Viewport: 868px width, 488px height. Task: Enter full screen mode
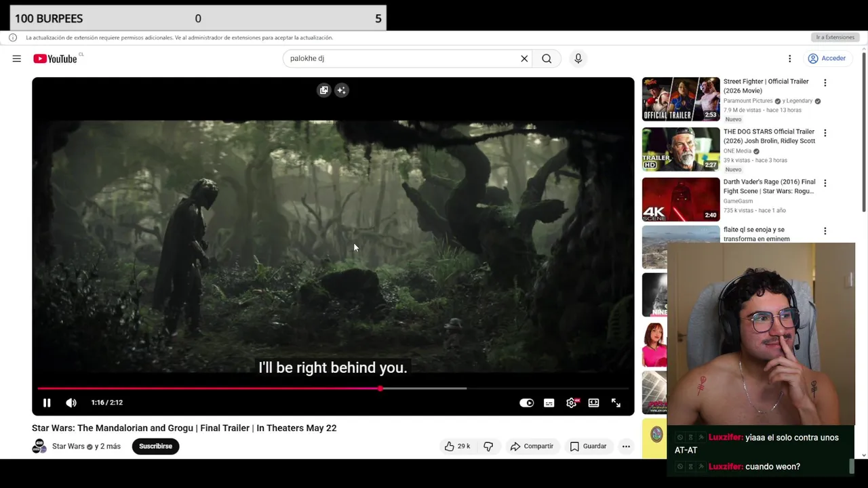coord(616,403)
